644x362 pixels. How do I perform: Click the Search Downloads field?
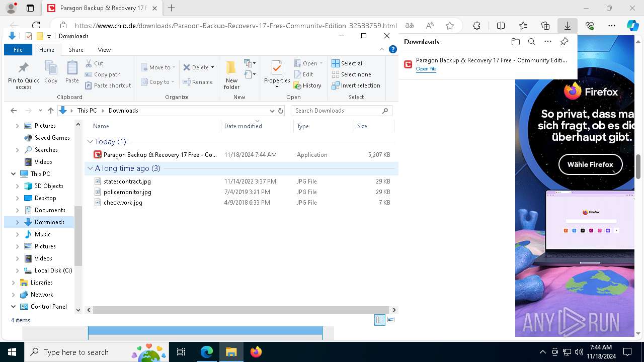tap(341, 111)
